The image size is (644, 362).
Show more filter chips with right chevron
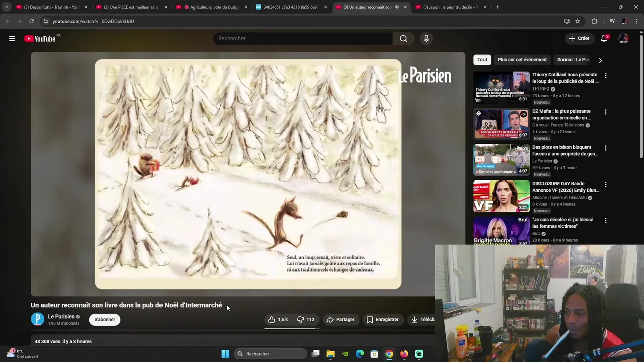point(600,60)
